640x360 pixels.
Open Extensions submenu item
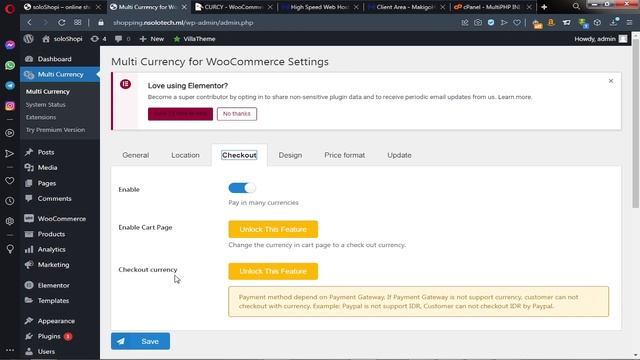[x=41, y=117]
